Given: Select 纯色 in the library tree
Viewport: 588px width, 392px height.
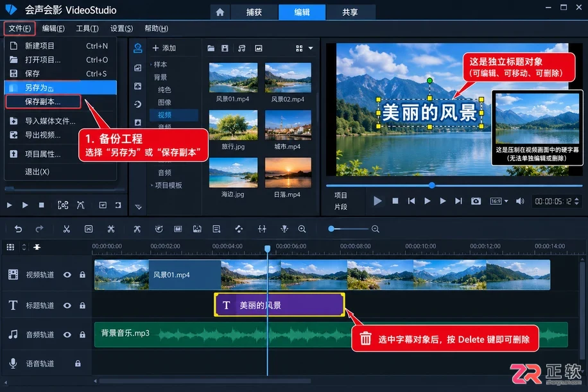Looking at the screenshot, I should click(164, 90).
